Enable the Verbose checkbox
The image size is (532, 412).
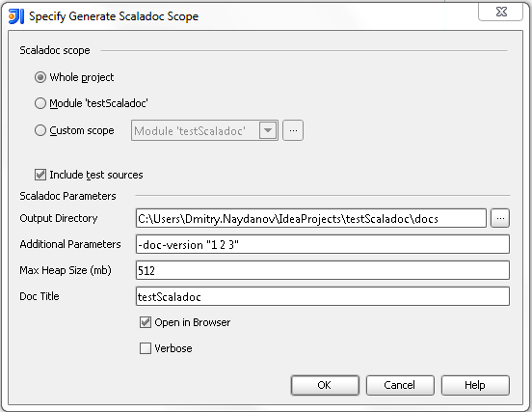pyautogui.click(x=146, y=348)
